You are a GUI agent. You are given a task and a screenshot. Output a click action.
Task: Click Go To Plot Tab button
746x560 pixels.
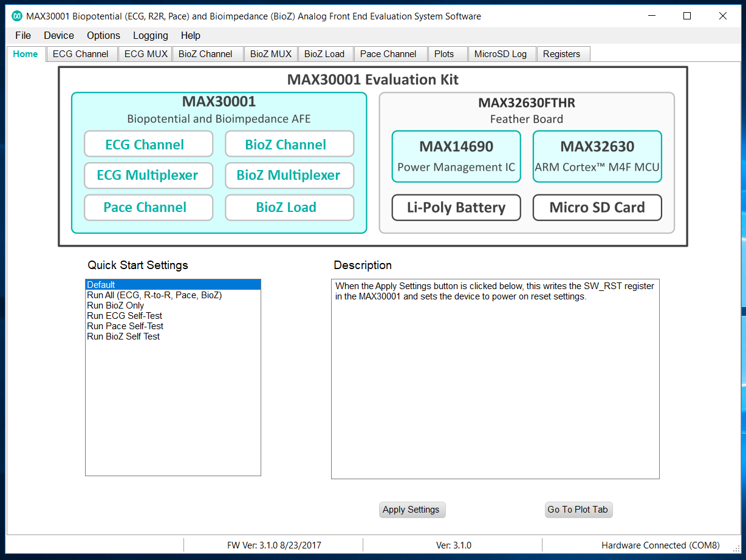pyautogui.click(x=578, y=510)
